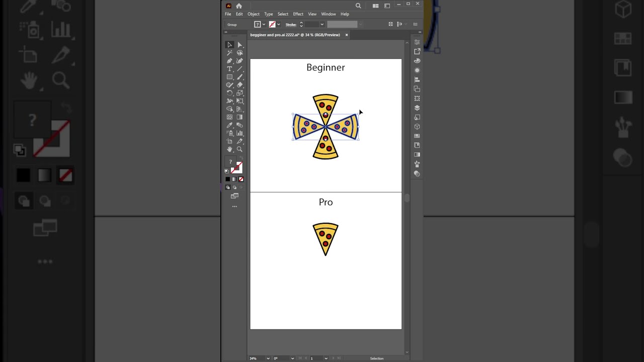The height and width of the screenshot is (362, 644).
Task: Activate the Pen tool
Action: (229, 61)
